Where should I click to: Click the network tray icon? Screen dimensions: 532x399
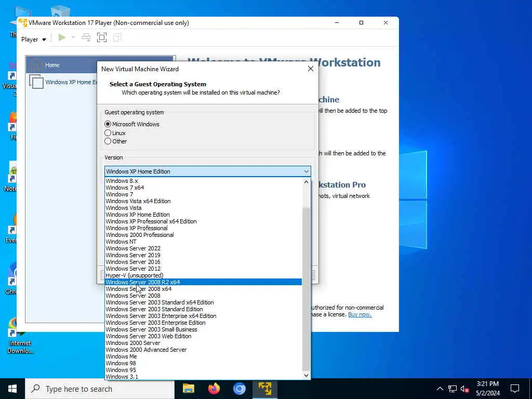pos(453,389)
